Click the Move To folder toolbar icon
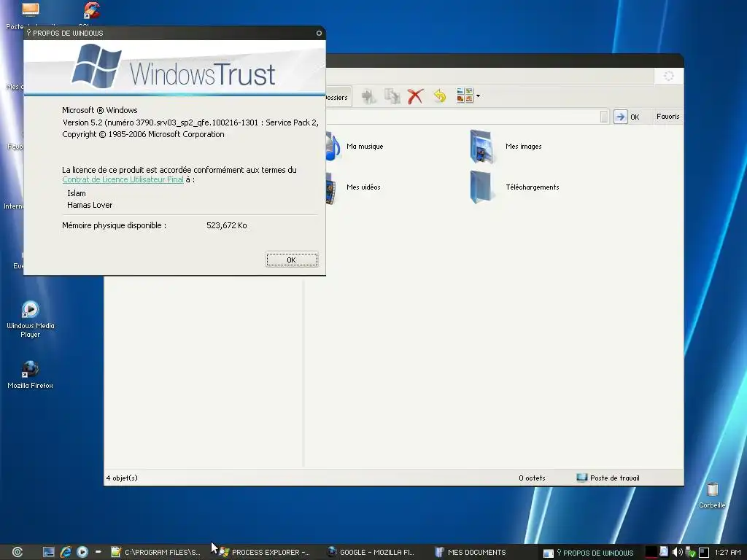The image size is (747, 560). pos(368,96)
